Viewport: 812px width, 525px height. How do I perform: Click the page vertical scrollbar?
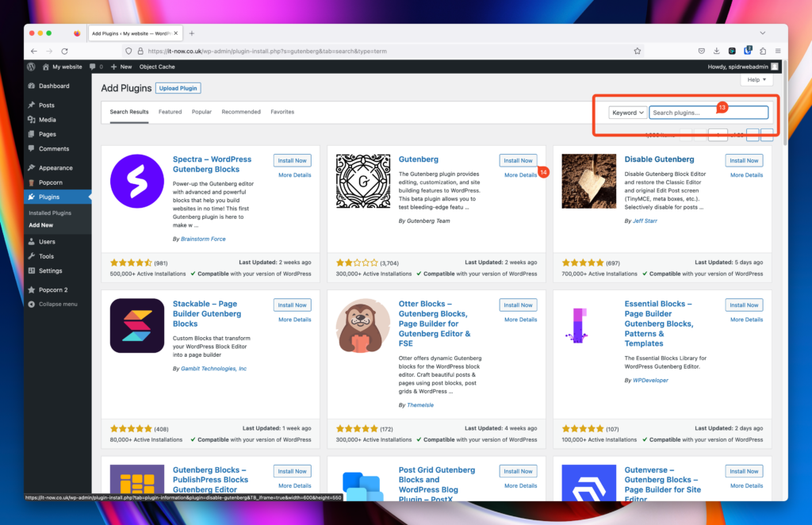tap(785, 104)
